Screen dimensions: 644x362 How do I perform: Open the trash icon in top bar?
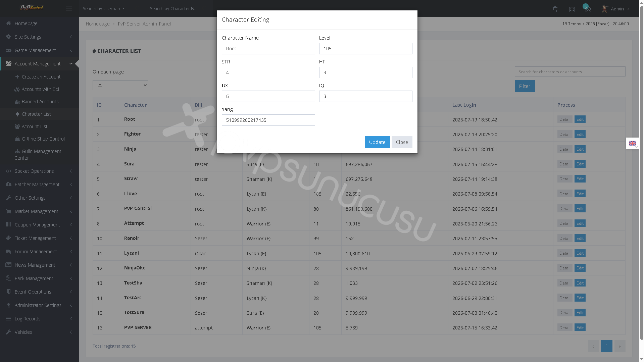click(555, 9)
